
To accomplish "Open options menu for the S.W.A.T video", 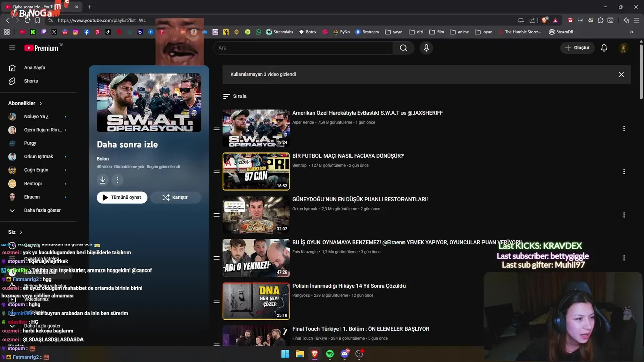I will point(624,129).
